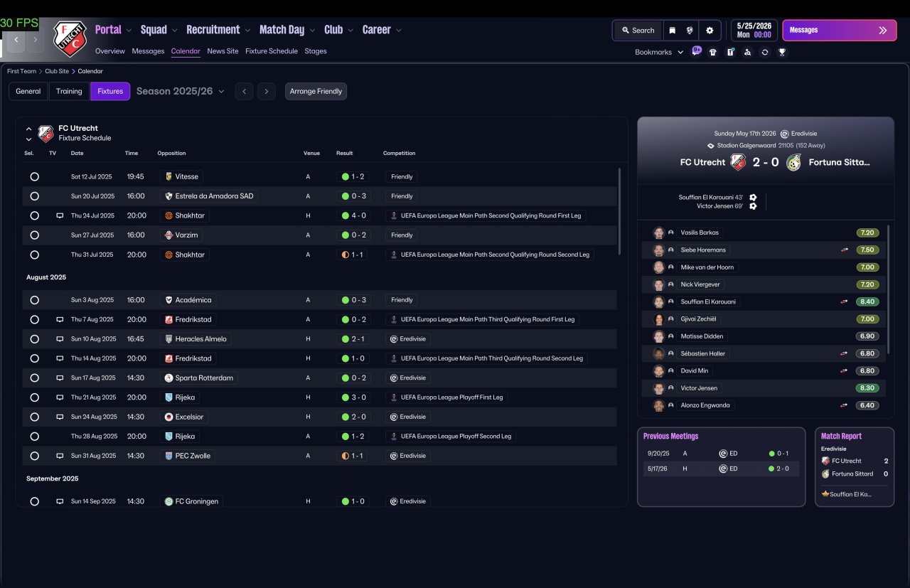Collapse FC Utrecht fixture schedule with up chevron
Viewport: 910px width, 588px height.
[28, 129]
